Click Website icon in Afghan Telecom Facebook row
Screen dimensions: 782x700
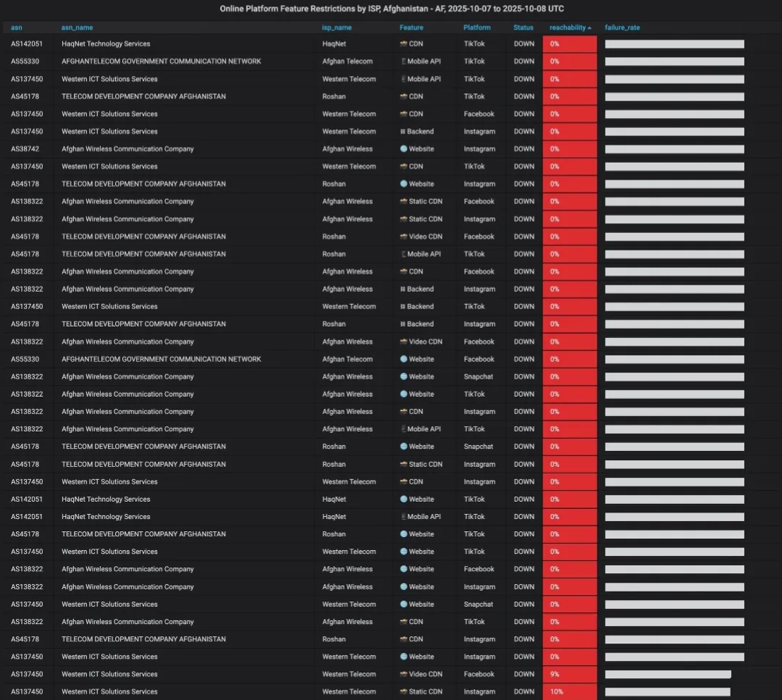(x=403, y=359)
